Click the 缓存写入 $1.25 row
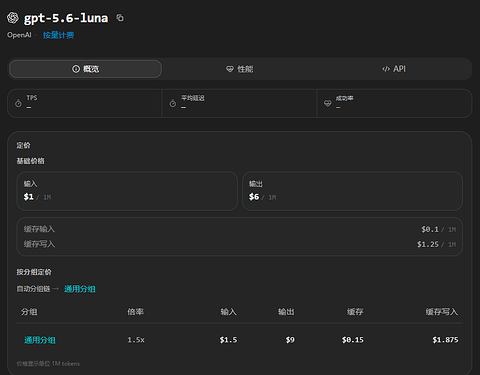Viewport: 480px width, 375px height. (x=240, y=244)
